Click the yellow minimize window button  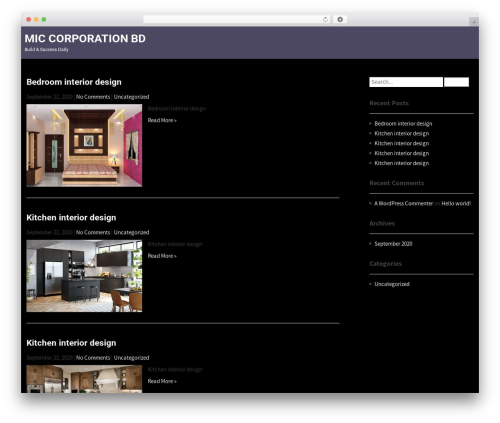pos(36,19)
